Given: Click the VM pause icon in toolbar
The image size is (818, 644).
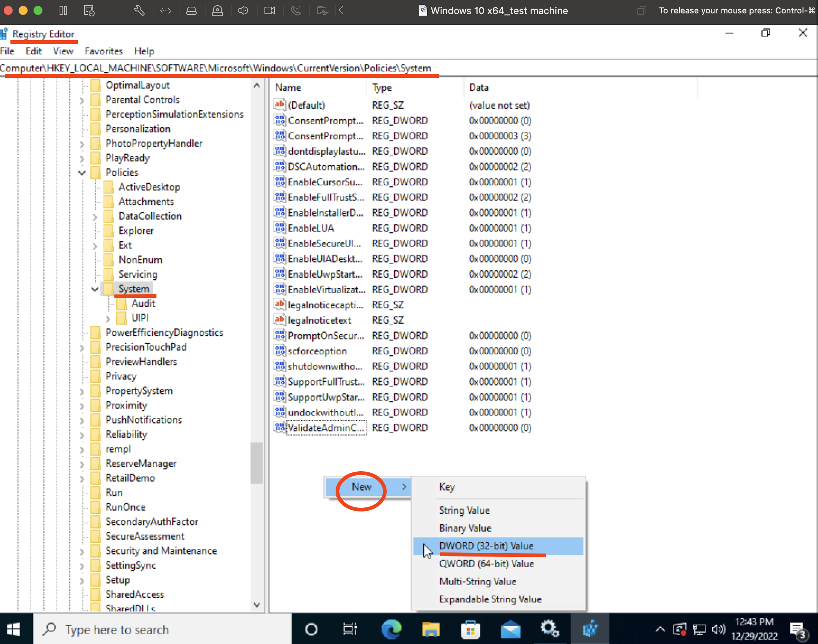Looking at the screenshot, I should coord(63,10).
